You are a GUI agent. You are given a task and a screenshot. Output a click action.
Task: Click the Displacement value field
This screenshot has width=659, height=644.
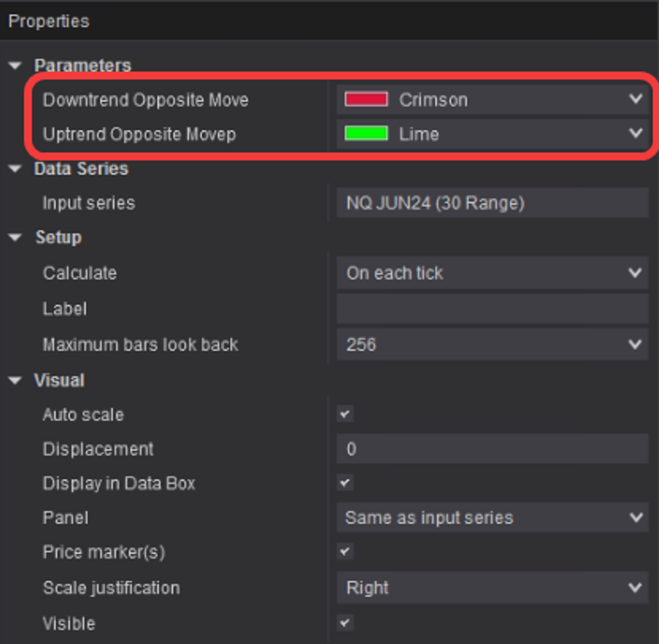(x=492, y=449)
